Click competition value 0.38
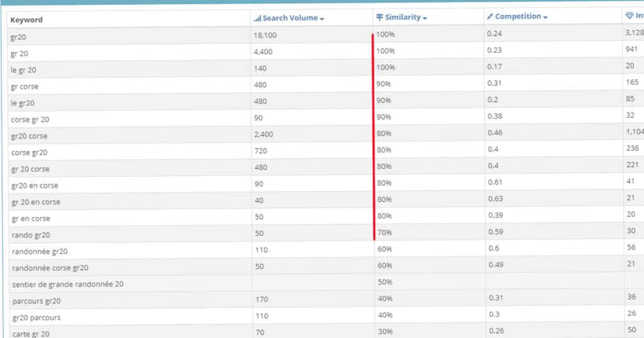The image size is (644, 338). click(495, 116)
